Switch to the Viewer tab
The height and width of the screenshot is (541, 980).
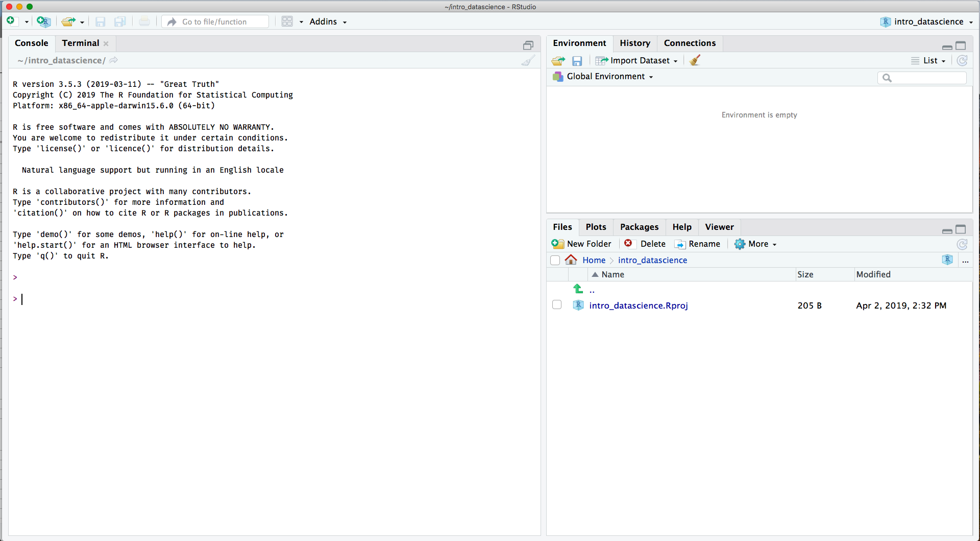719,227
